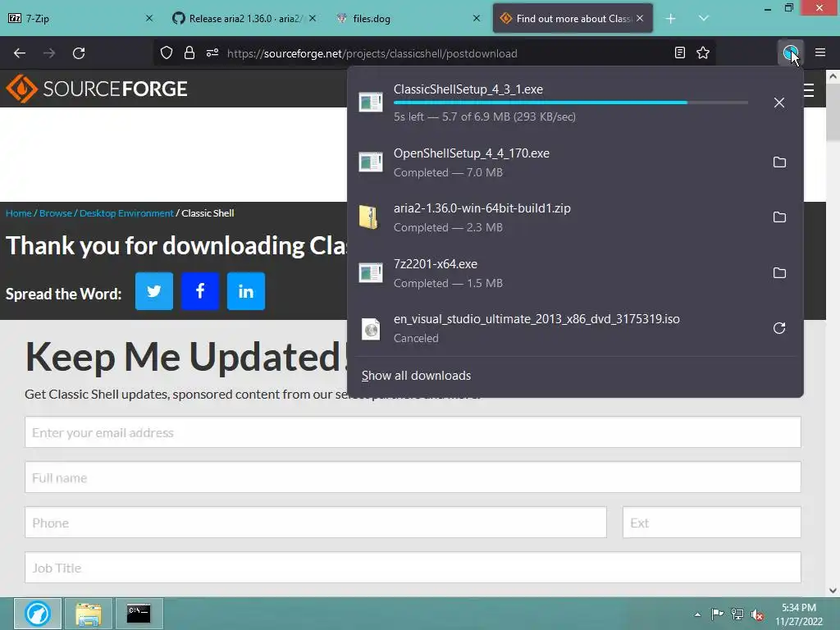Focus the Job Title field
Viewport: 840px width, 630px height.
pyautogui.click(x=413, y=568)
